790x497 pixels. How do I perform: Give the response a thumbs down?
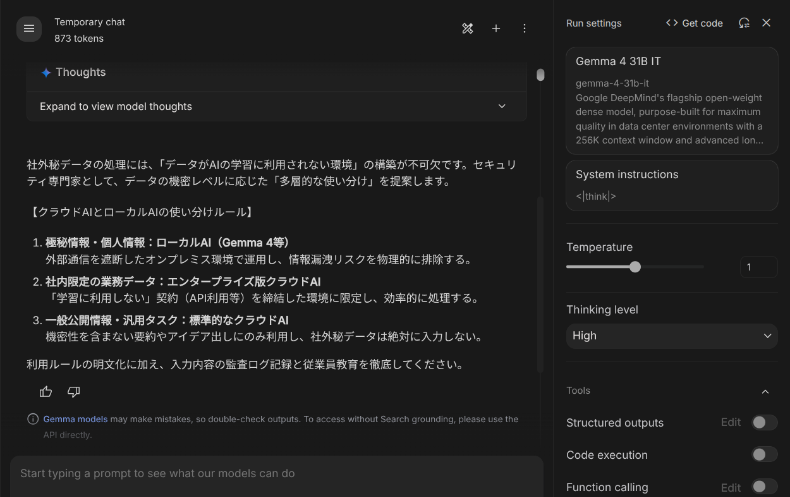(x=74, y=392)
